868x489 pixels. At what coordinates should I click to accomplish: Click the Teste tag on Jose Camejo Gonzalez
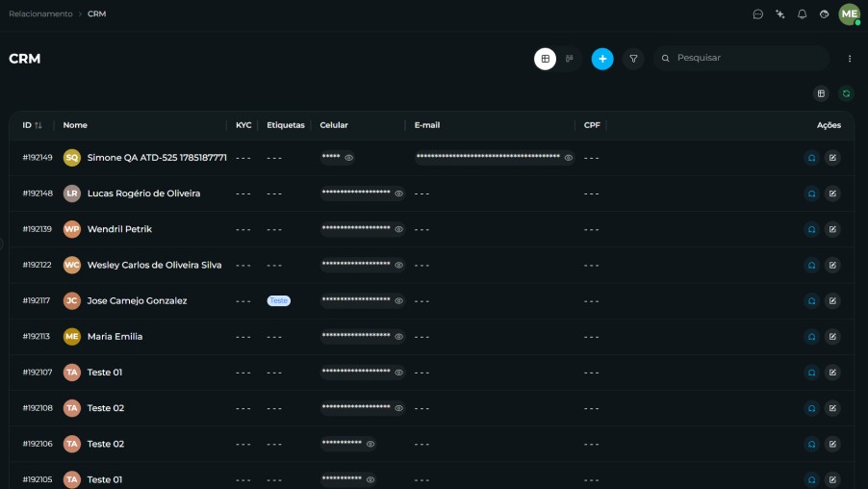click(278, 300)
